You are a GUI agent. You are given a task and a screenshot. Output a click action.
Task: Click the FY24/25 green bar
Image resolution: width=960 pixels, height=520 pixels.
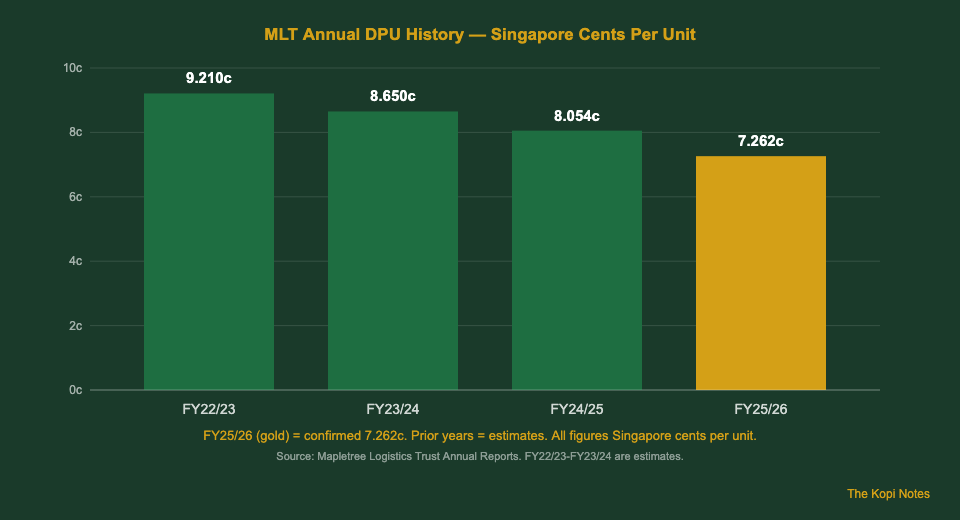(x=577, y=260)
